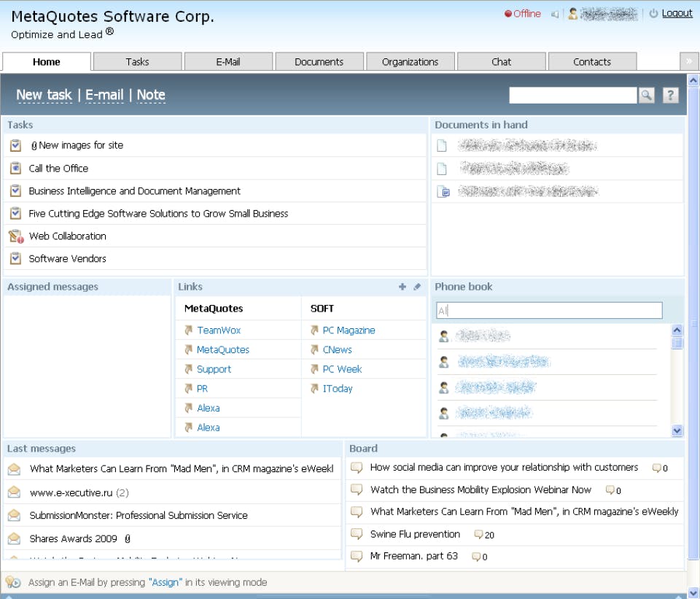This screenshot has height=599, width=700.
Task: Open board post "How social media can improve your relationship"
Action: click(x=504, y=467)
